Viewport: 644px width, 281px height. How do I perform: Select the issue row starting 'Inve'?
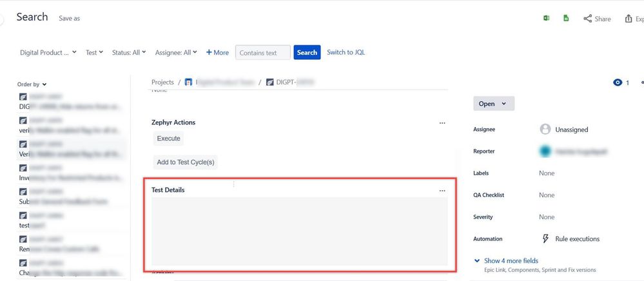[x=72, y=173]
